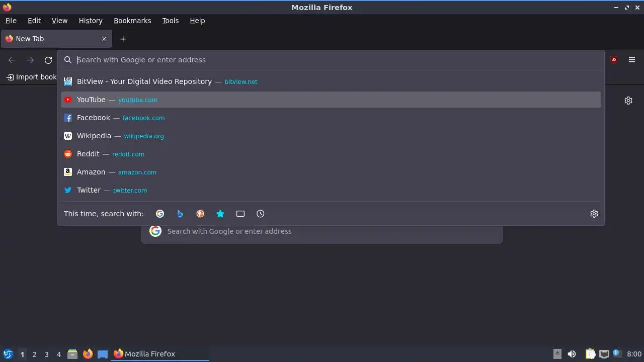
Task: Choose the BitView Digital Video Repository suggestion
Action: coord(331,81)
